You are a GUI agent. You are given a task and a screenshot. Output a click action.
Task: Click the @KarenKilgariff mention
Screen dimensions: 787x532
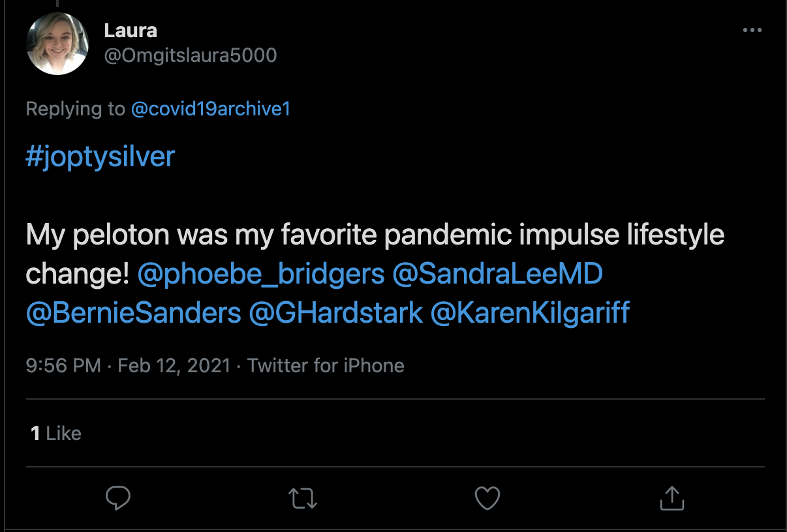click(x=530, y=313)
